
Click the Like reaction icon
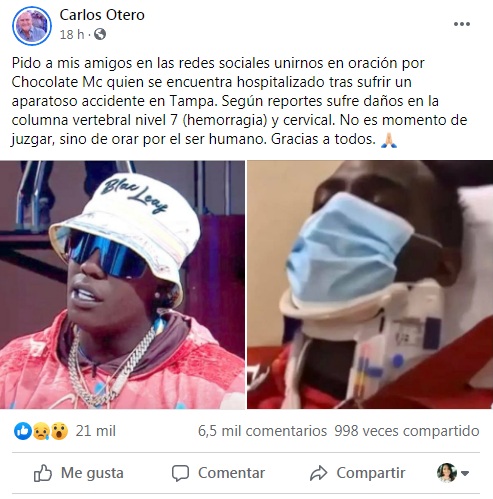coord(23,431)
